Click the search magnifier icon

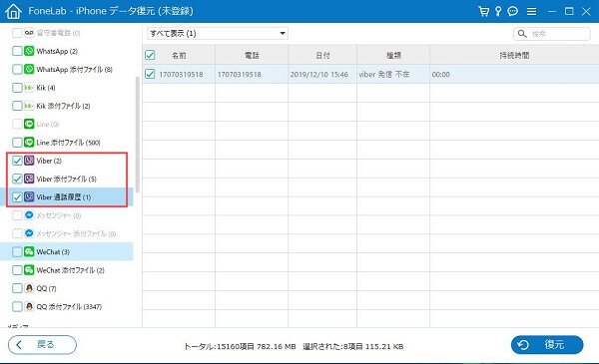[x=522, y=34]
